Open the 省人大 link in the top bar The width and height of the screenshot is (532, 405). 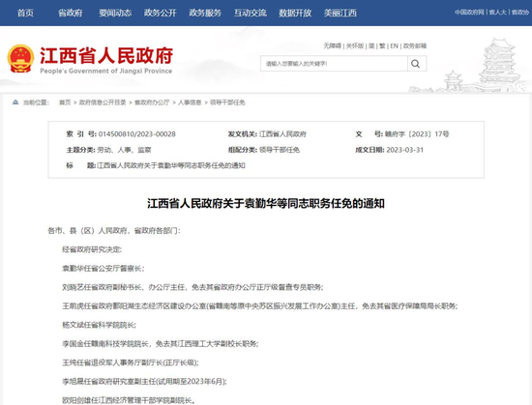[x=498, y=13]
